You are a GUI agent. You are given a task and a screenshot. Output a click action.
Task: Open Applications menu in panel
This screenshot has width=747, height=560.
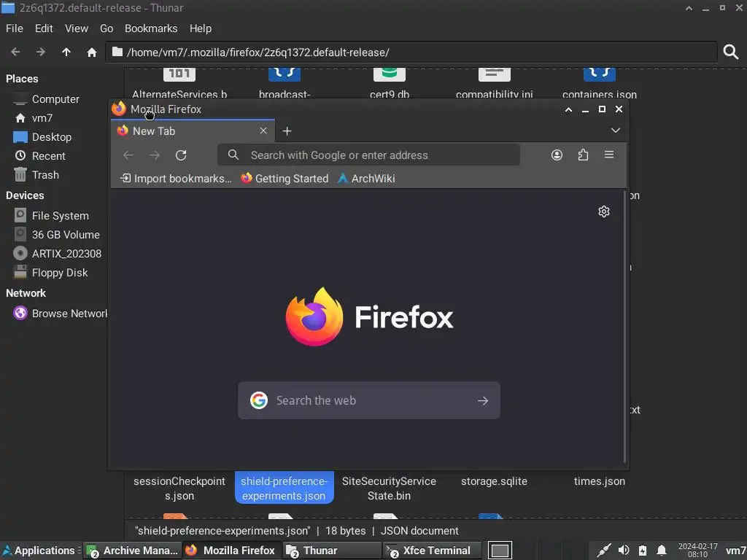(39, 551)
